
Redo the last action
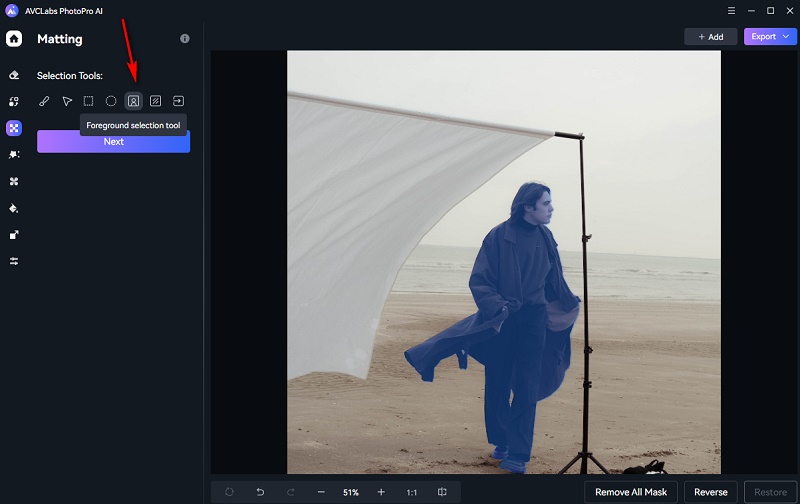coord(291,492)
